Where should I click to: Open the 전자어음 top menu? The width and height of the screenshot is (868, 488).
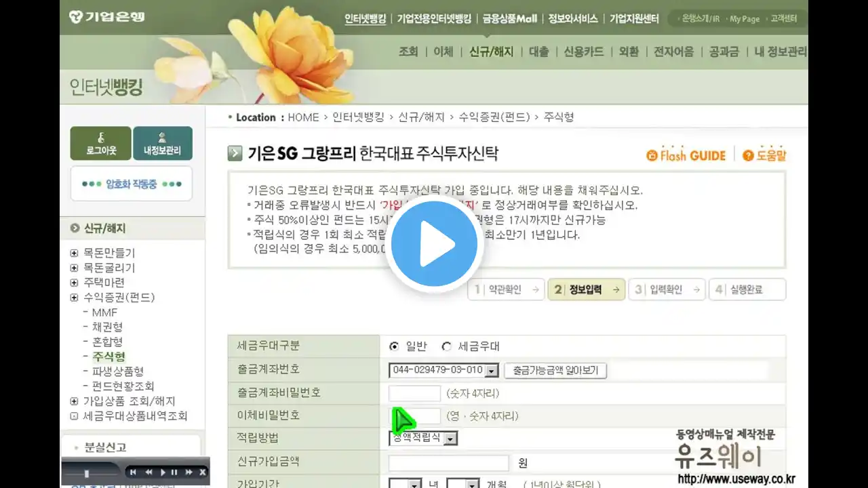[x=673, y=52]
